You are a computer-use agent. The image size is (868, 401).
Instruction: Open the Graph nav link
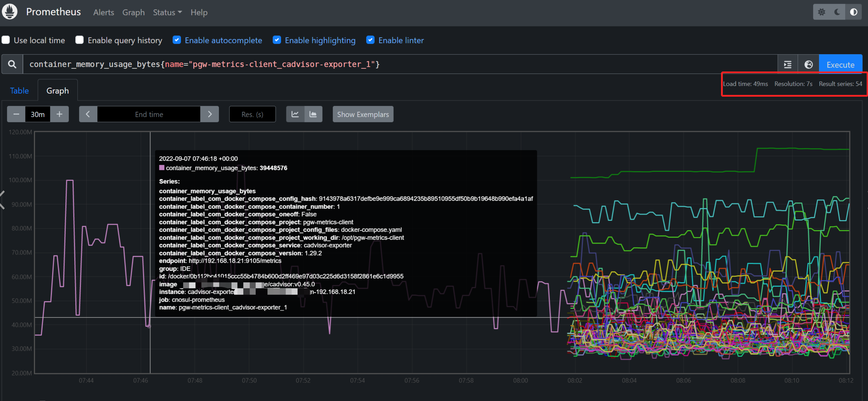[133, 12]
